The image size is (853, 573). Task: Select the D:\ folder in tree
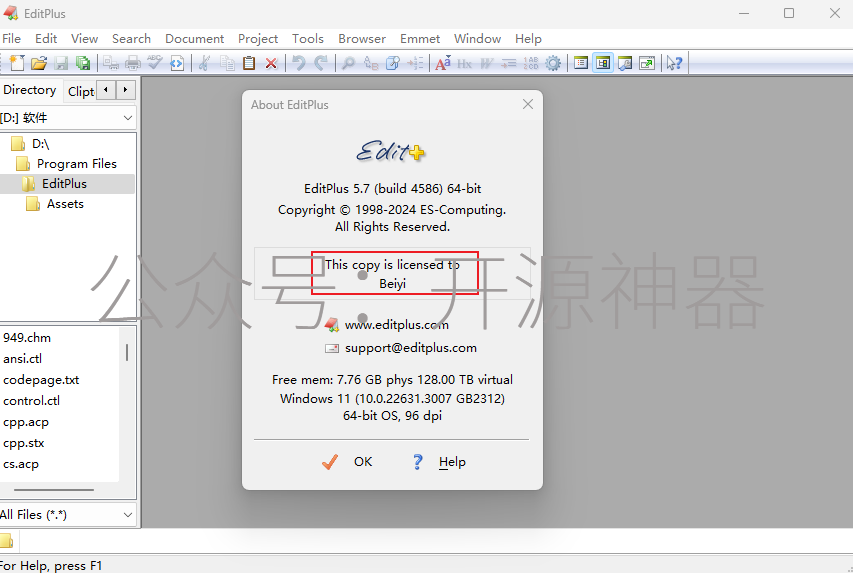click(x=40, y=144)
